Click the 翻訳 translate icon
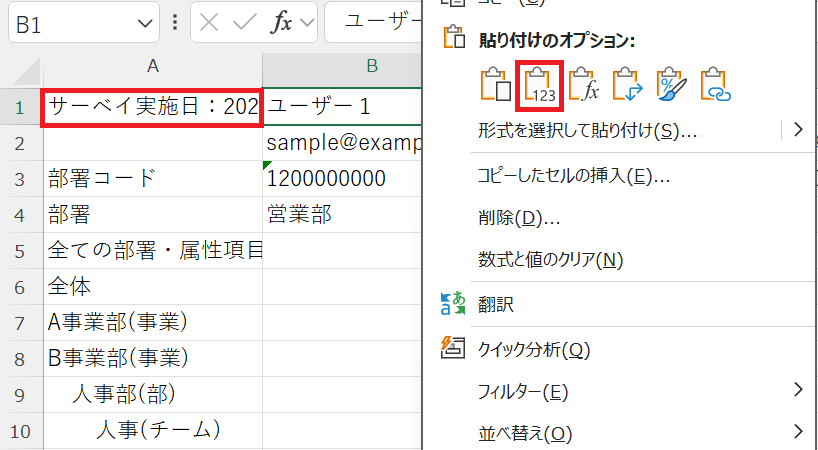This screenshot has height=450, width=818. tap(453, 304)
